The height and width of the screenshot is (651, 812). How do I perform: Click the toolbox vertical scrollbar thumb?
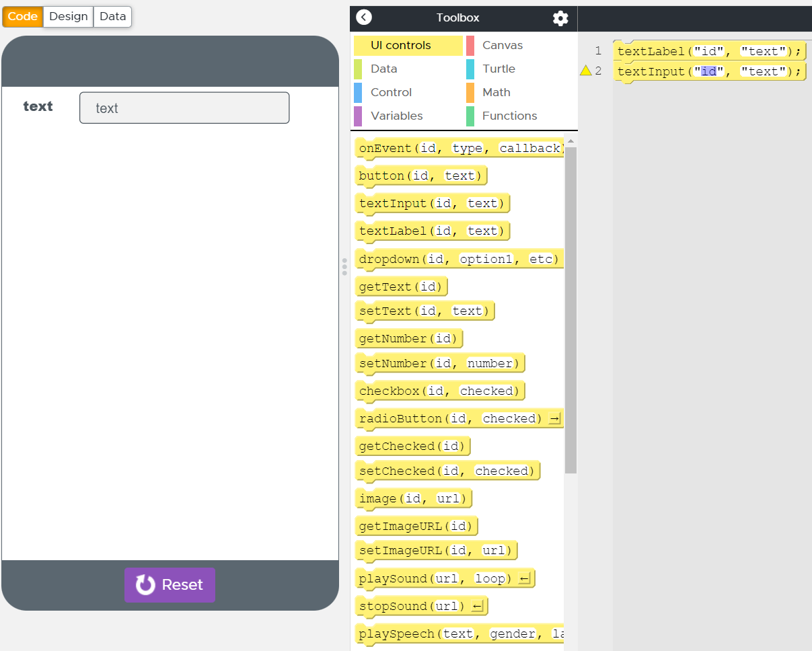tap(570, 310)
